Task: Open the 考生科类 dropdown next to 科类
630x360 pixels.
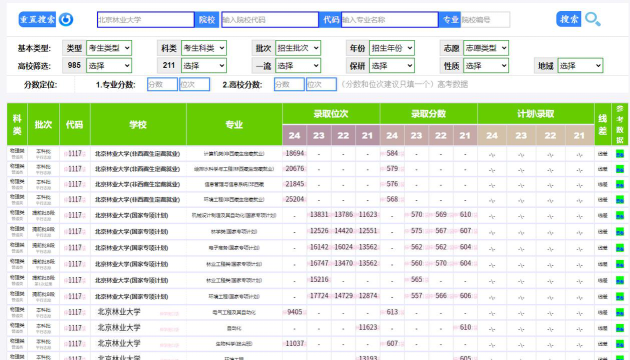Action: click(x=204, y=48)
